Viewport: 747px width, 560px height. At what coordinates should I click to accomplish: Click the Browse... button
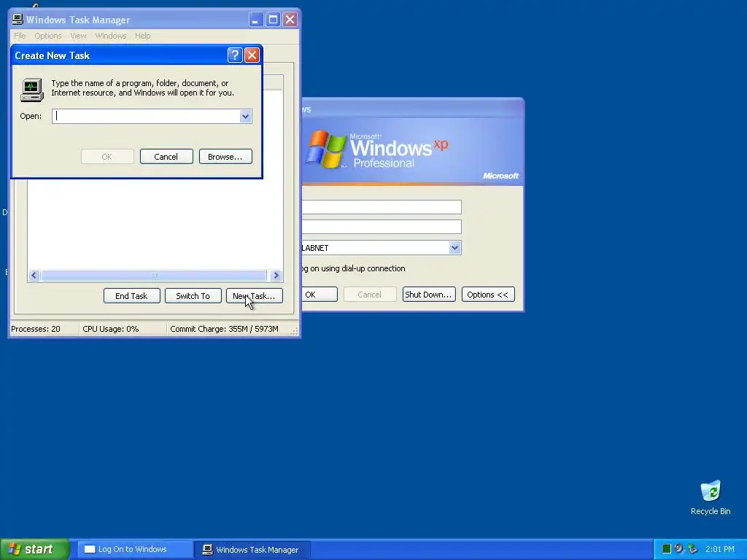225,157
